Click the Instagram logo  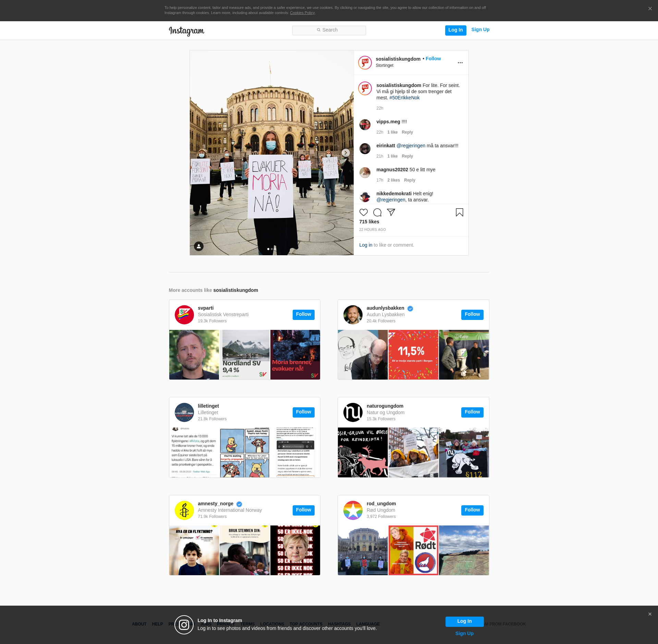coord(186,31)
